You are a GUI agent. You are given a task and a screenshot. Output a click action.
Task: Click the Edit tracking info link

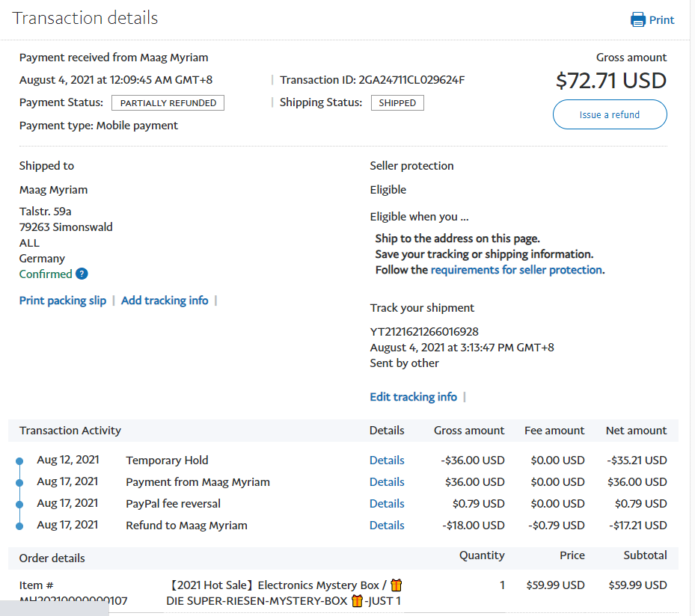413,397
